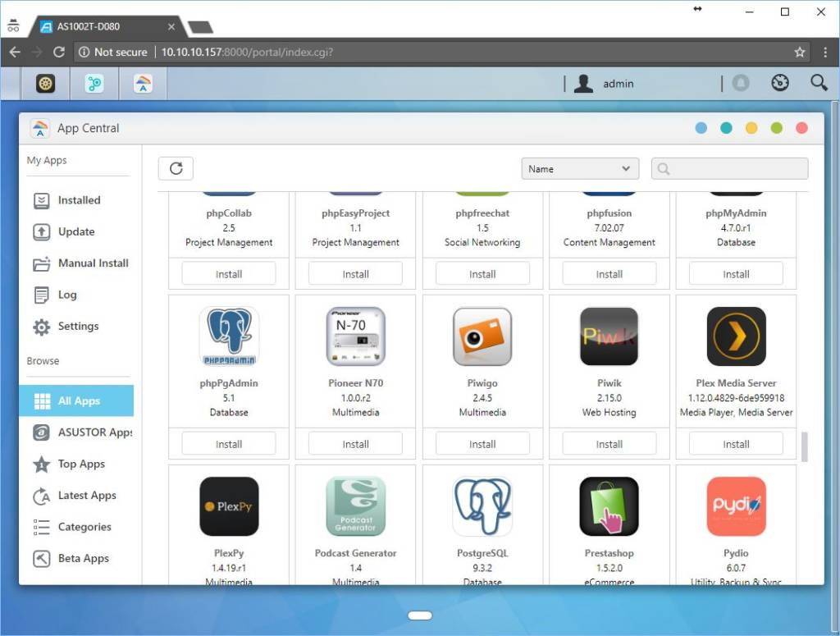Click the yellow window control dot
The image size is (840, 636).
[751, 128]
